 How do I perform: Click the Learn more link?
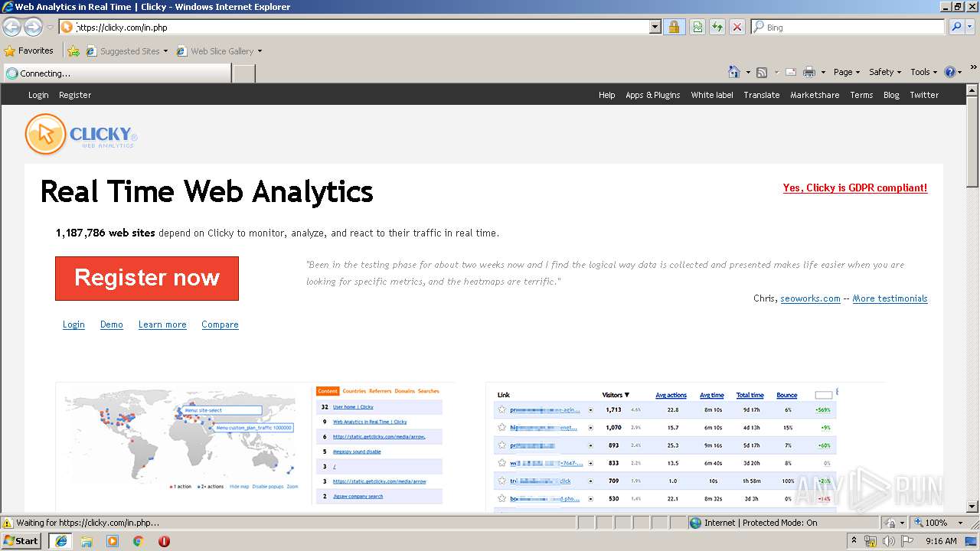pos(162,324)
